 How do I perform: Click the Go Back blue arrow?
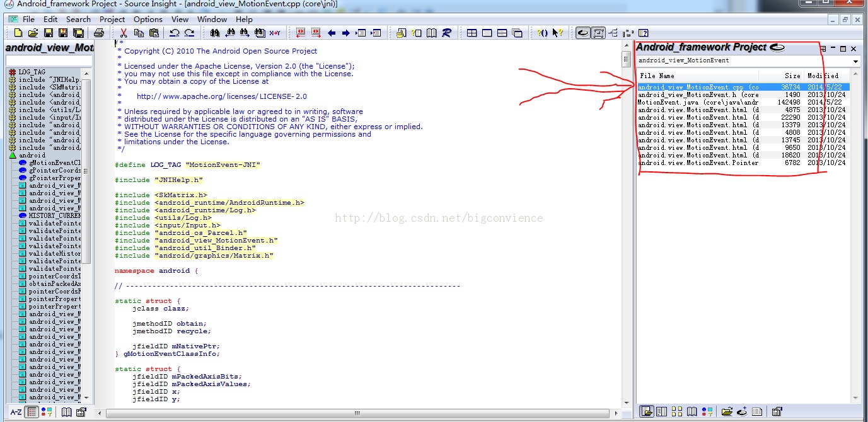click(332, 33)
